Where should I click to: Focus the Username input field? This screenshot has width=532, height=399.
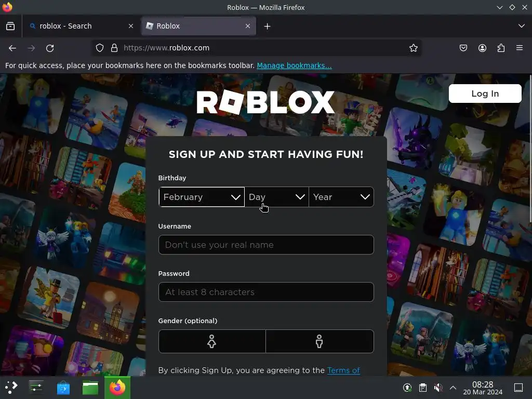(x=266, y=245)
